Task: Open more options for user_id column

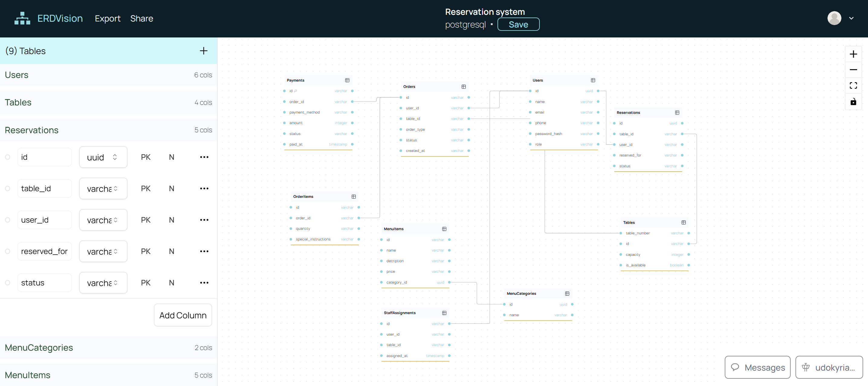Action: pos(204,220)
